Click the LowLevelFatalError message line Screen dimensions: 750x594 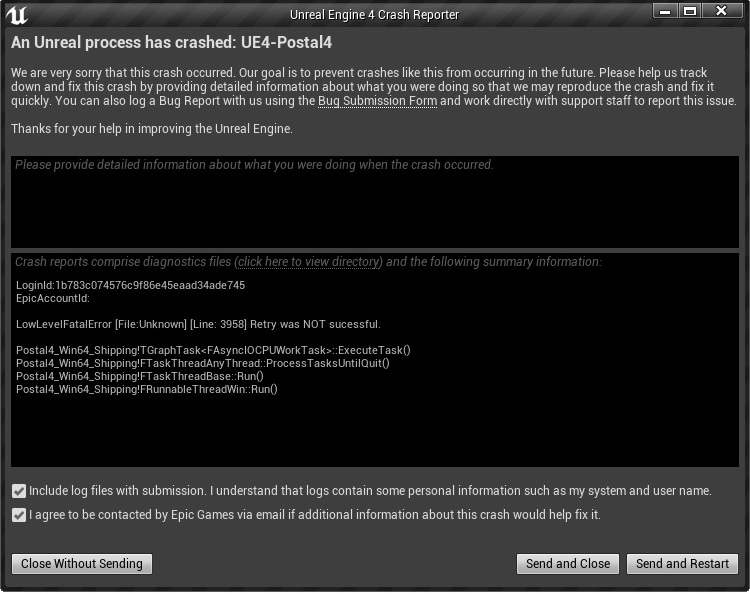198,324
